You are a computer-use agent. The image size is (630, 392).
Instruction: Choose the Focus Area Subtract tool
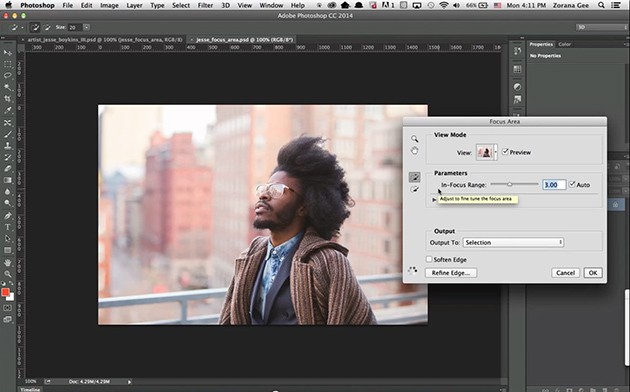pos(414,189)
